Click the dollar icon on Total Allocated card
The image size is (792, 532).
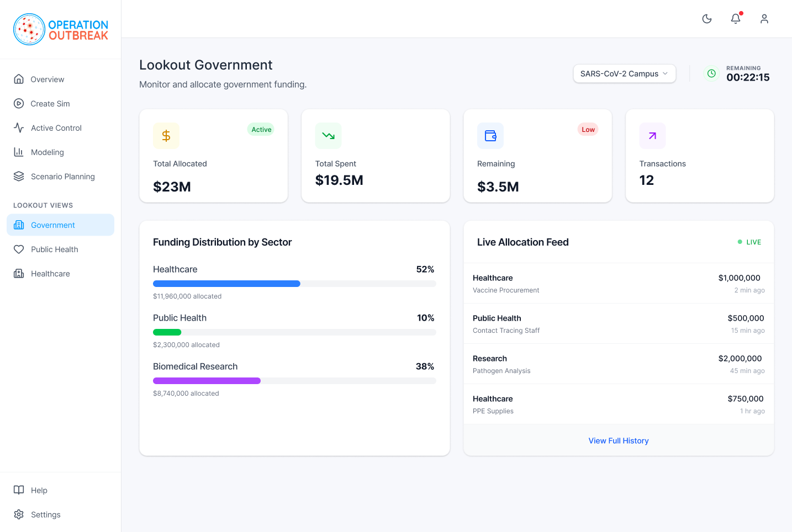click(166, 135)
